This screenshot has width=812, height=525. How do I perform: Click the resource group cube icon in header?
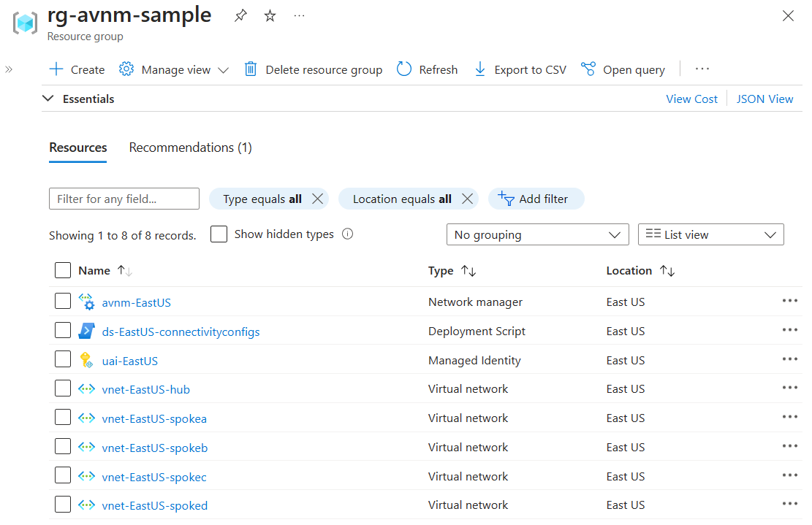point(24,23)
